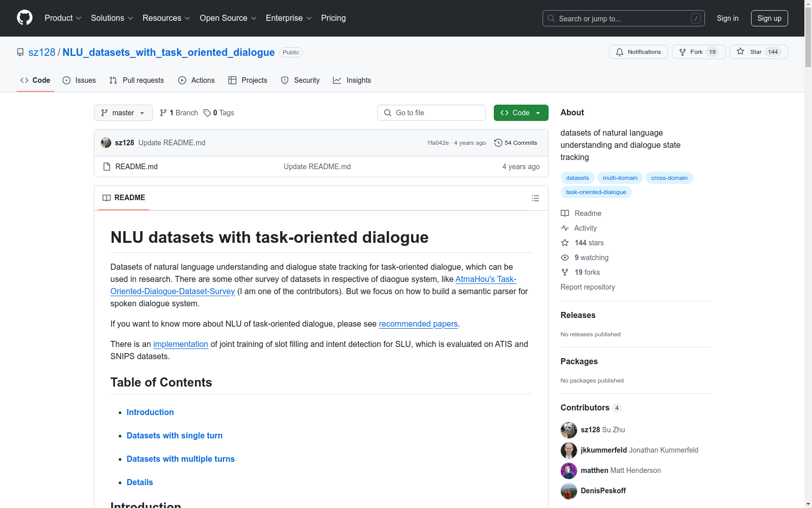
Task: Open the Insights tab
Action: (352, 80)
